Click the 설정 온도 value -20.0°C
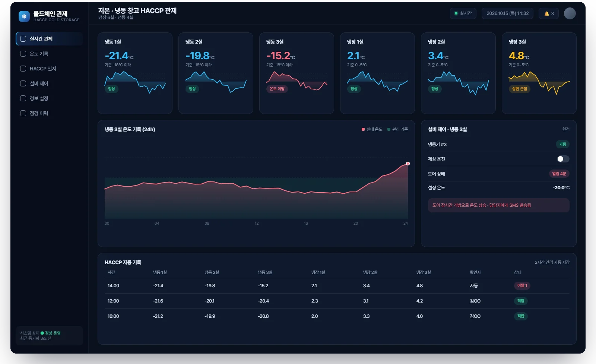The width and height of the screenshot is (596, 364). tap(561, 188)
